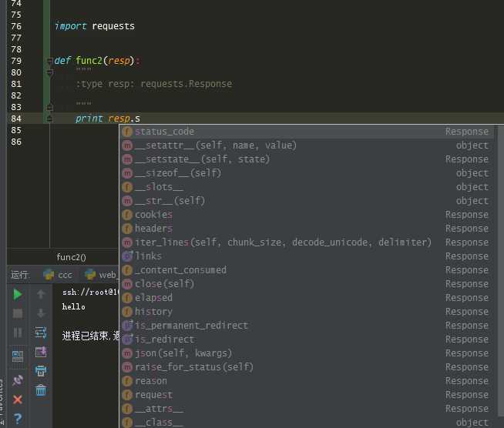Open Help via the question mark icon
The width and height of the screenshot is (504, 428).
[18, 420]
